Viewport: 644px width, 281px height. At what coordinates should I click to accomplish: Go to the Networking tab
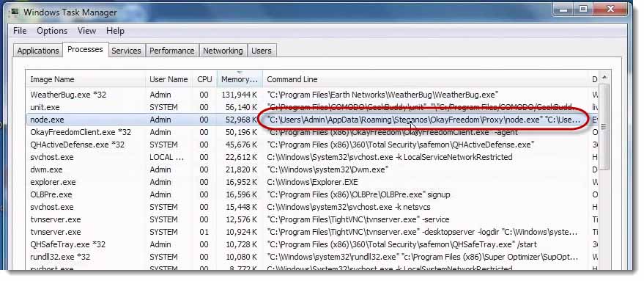click(x=223, y=51)
